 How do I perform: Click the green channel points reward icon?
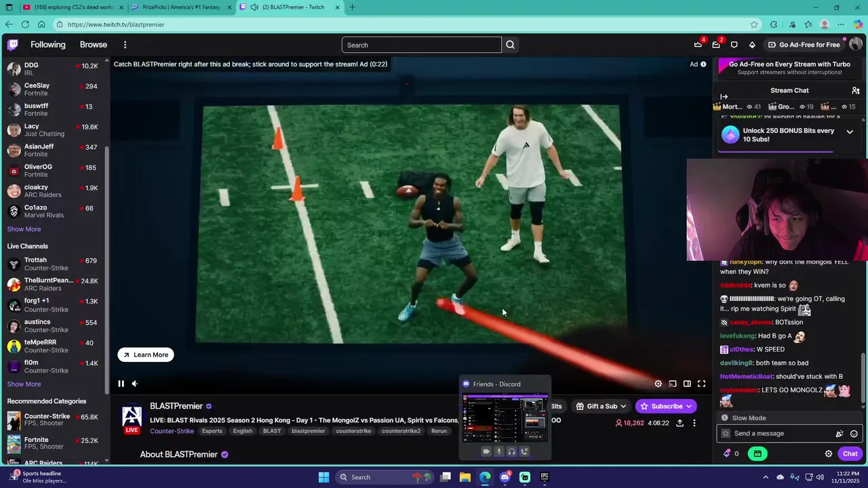point(757,453)
